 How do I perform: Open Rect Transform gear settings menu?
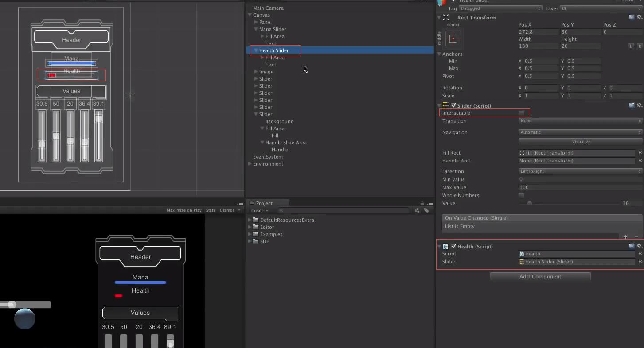tap(639, 17)
